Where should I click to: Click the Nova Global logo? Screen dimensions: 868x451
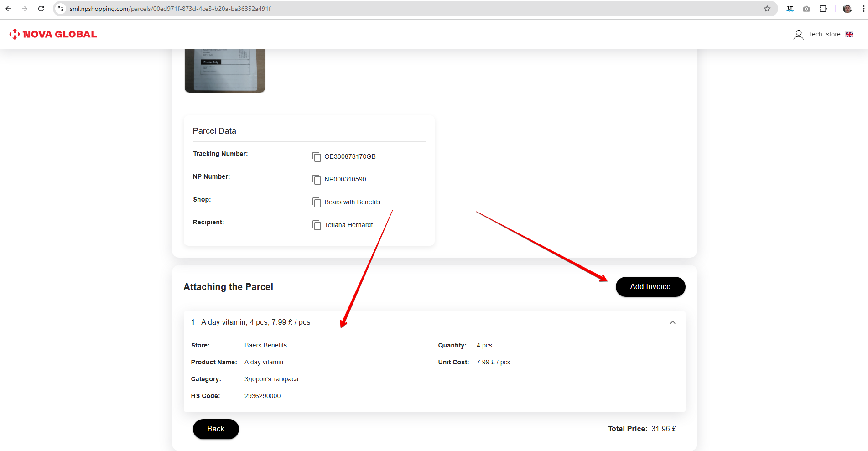pos(53,34)
